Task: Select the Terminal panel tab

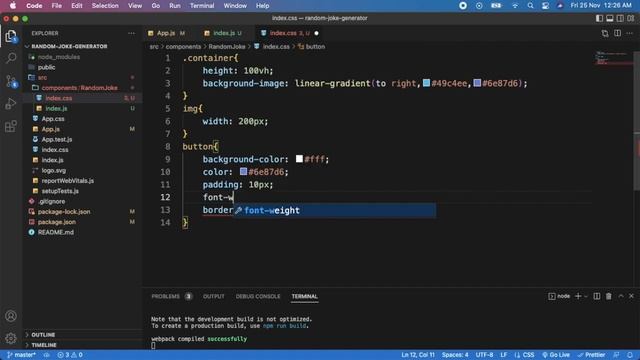Action: point(304,296)
